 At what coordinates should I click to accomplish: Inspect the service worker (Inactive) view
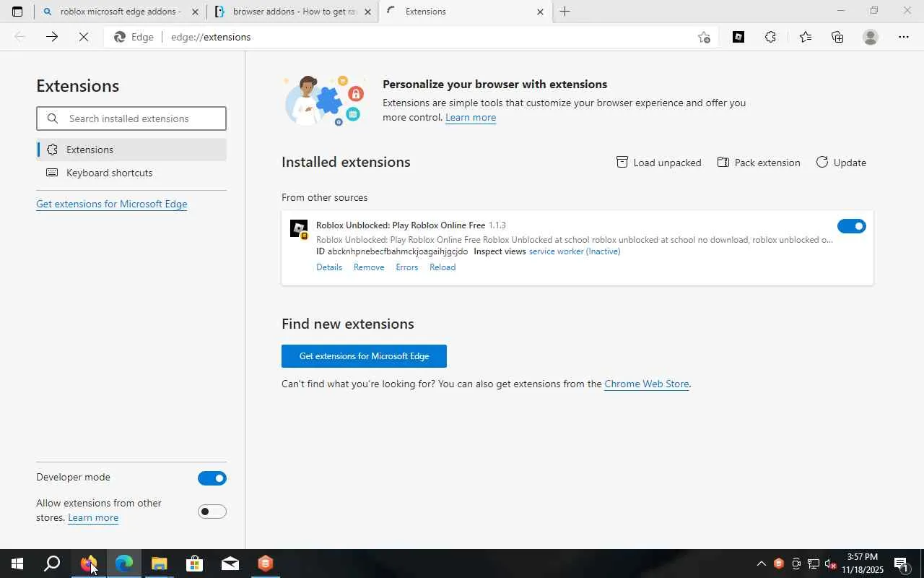(575, 251)
